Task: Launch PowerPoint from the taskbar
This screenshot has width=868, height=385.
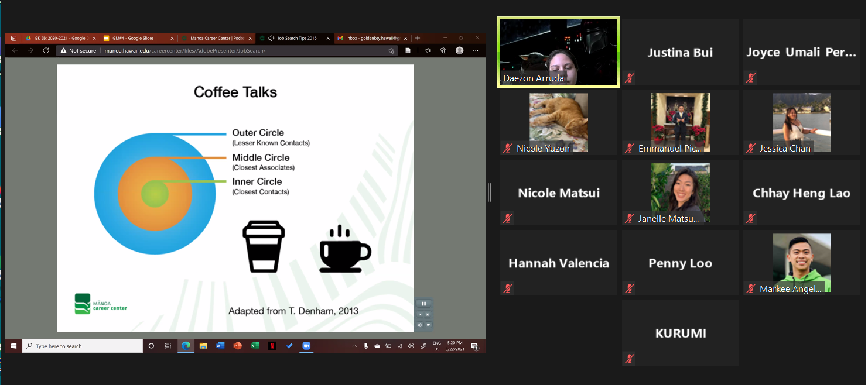Action: (237, 346)
